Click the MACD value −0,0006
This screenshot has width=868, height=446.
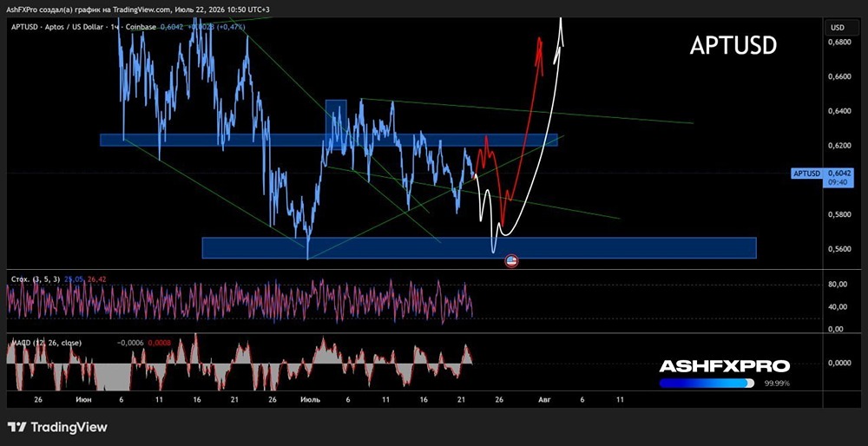[x=130, y=343]
